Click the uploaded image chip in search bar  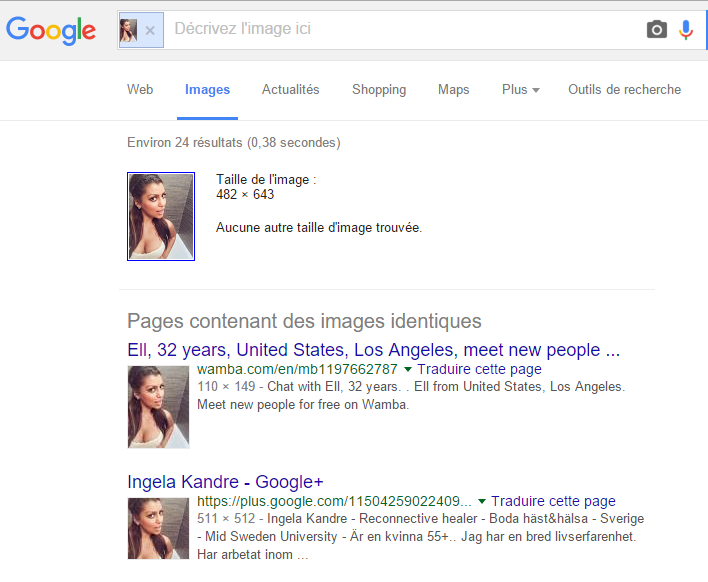click(141, 30)
